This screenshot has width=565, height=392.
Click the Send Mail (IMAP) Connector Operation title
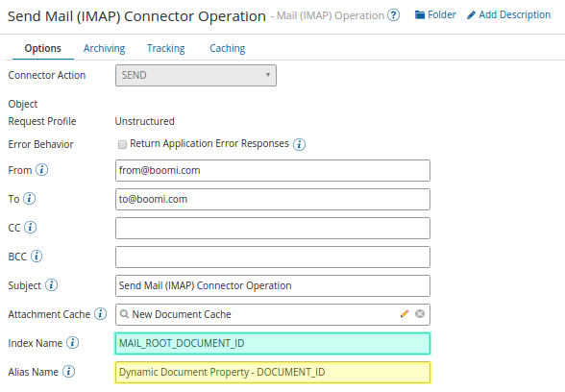[136, 16]
